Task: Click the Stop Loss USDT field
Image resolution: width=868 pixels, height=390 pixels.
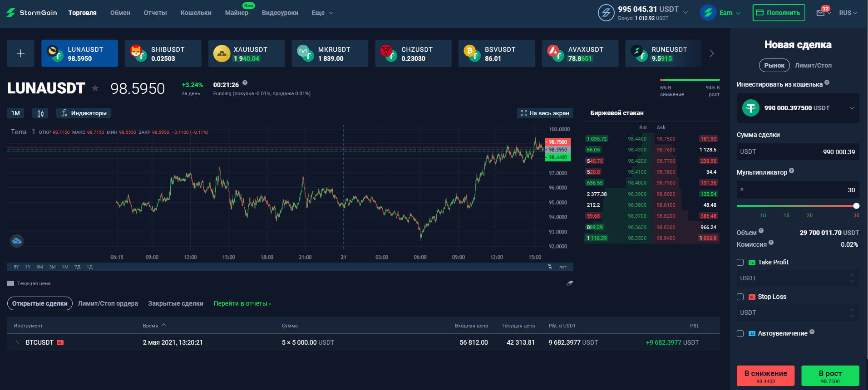Action: click(798, 312)
